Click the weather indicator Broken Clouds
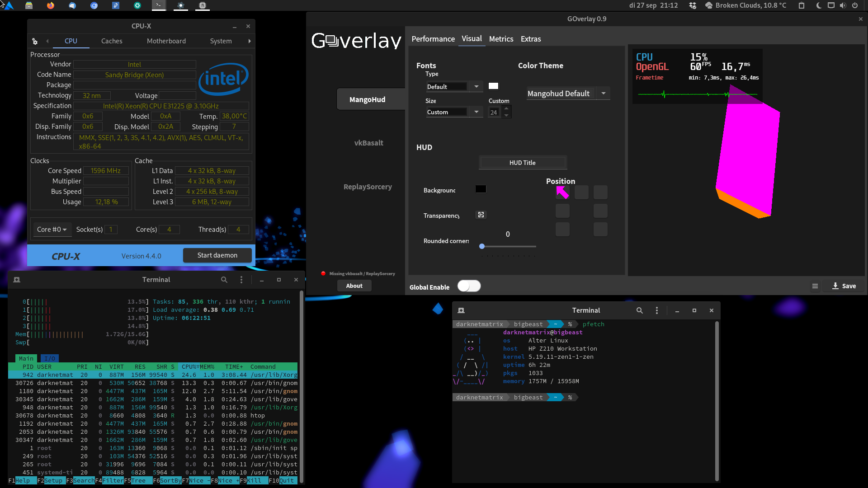The width and height of the screenshot is (868, 488). (x=746, y=5)
